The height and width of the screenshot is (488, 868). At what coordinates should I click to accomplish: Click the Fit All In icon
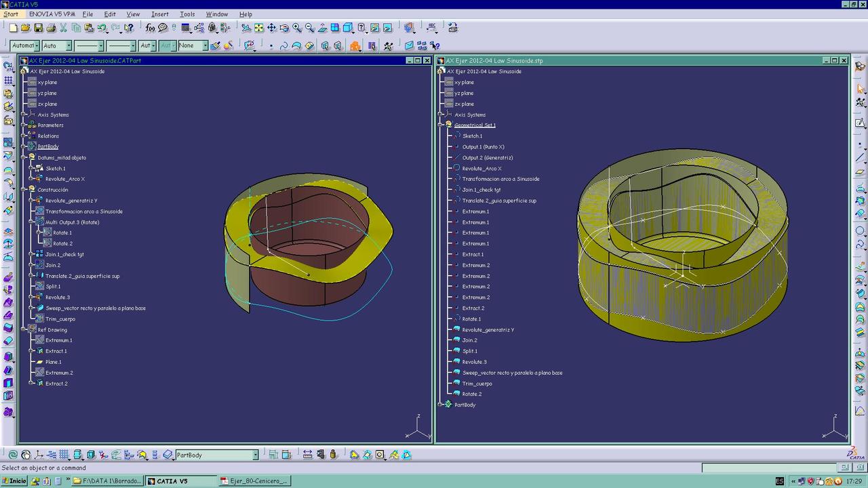click(x=259, y=28)
